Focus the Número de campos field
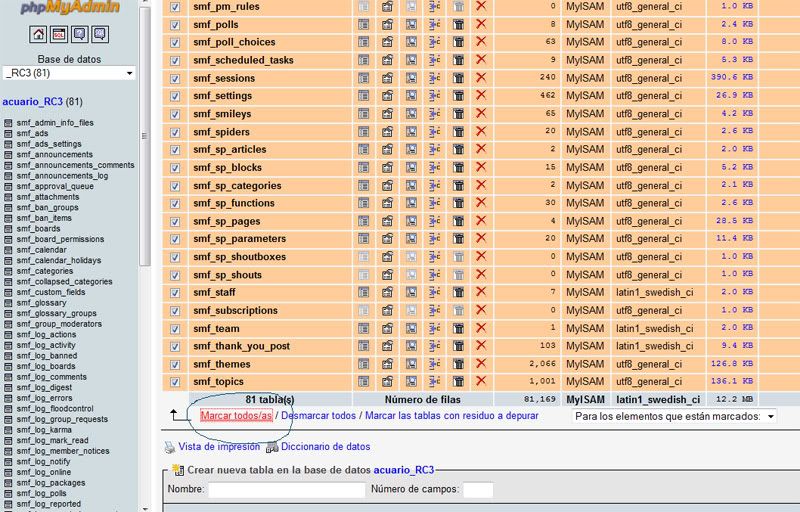Viewport: 800px width, 512px height. click(478, 490)
